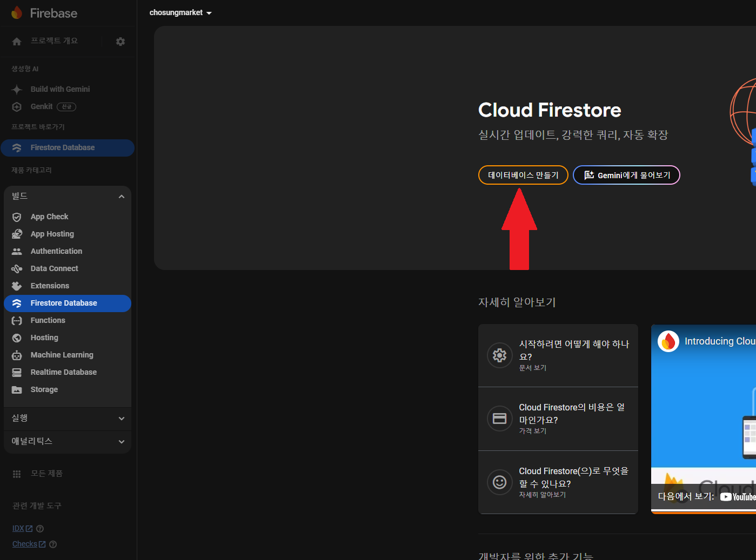Open Data Connect menu item

click(x=68, y=268)
